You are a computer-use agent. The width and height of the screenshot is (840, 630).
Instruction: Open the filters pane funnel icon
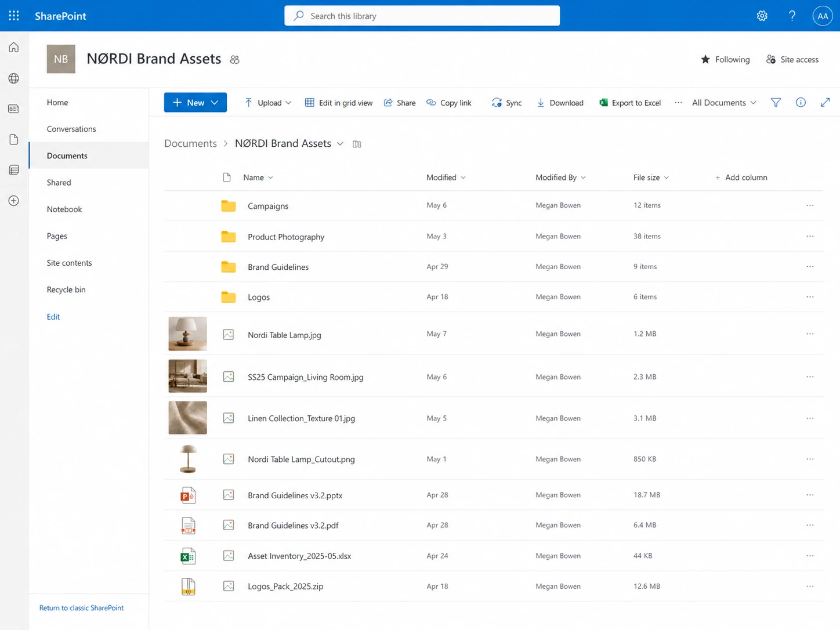pos(776,103)
